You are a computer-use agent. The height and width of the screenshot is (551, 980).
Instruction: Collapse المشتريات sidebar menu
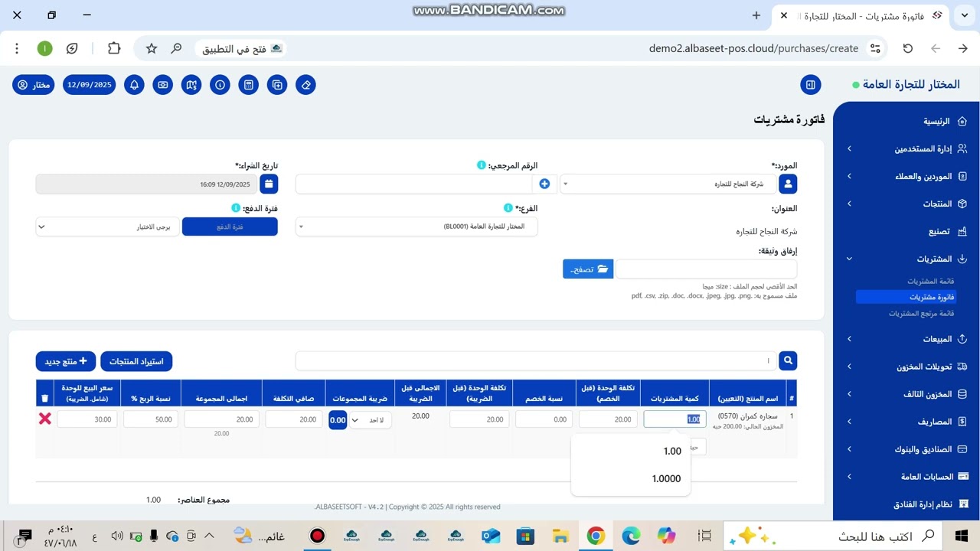pos(907,259)
